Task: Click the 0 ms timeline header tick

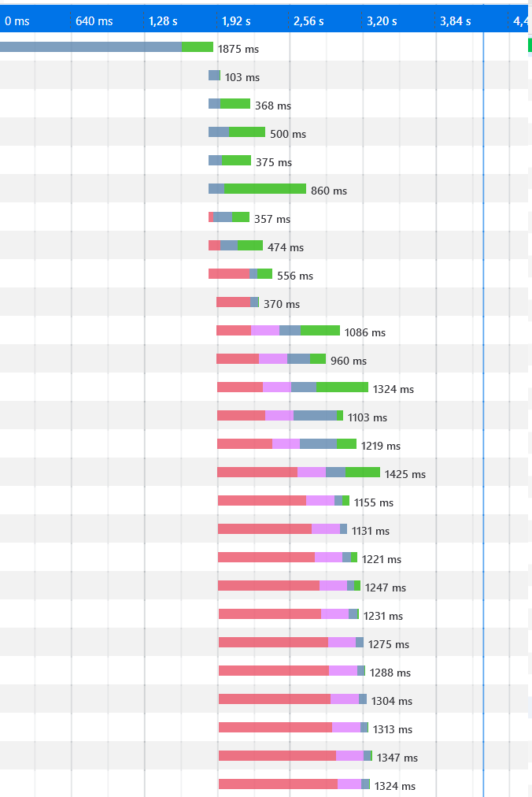Action: (17, 21)
